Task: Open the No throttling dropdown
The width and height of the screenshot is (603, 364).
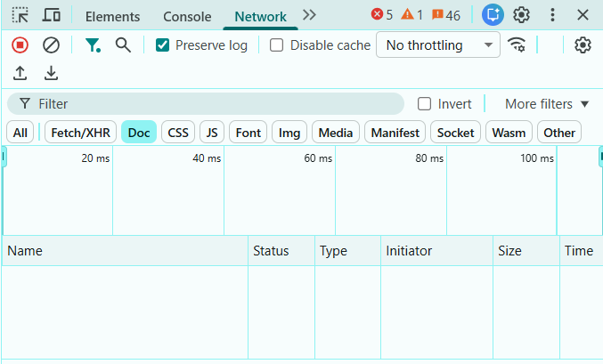Action: pyautogui.click(x=438, y=45)
